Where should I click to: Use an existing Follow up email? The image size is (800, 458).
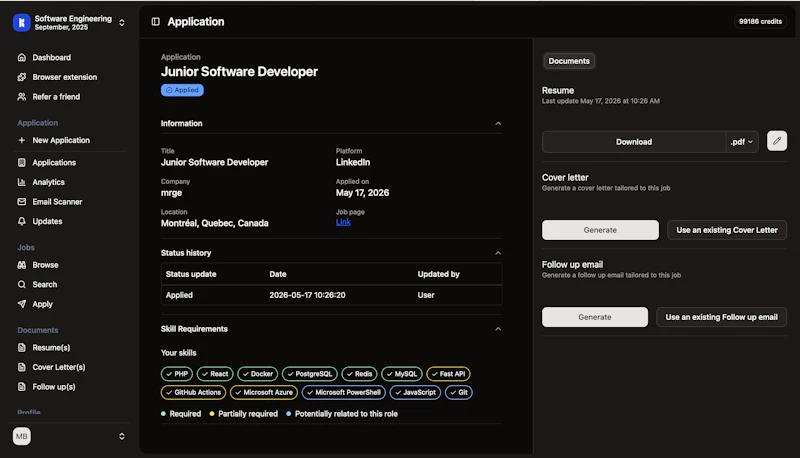coord(721,317)
